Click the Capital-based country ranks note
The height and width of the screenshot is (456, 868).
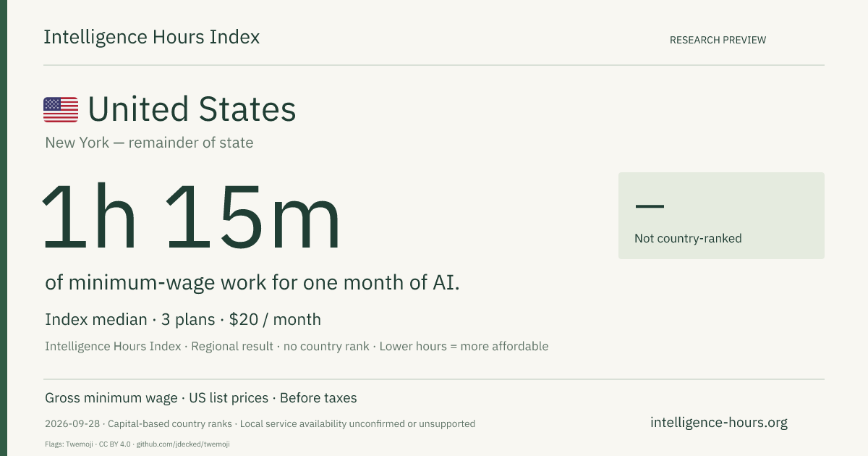tap(170, 423)
